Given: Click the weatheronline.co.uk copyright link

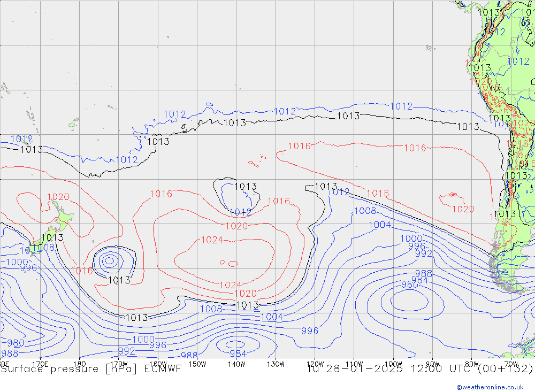Looking at the screenshot, I should [490, 387].
